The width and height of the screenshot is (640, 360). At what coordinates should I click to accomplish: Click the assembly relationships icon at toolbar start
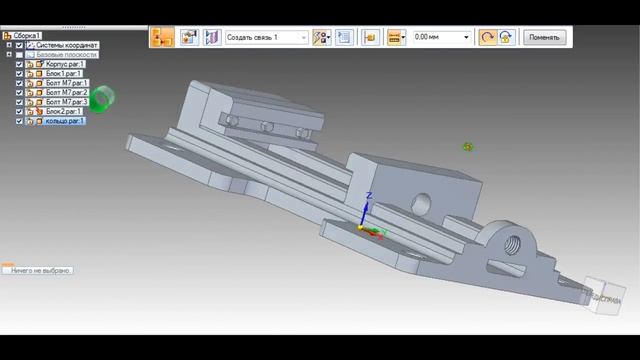pyautogui.click(x=162, y=37)
